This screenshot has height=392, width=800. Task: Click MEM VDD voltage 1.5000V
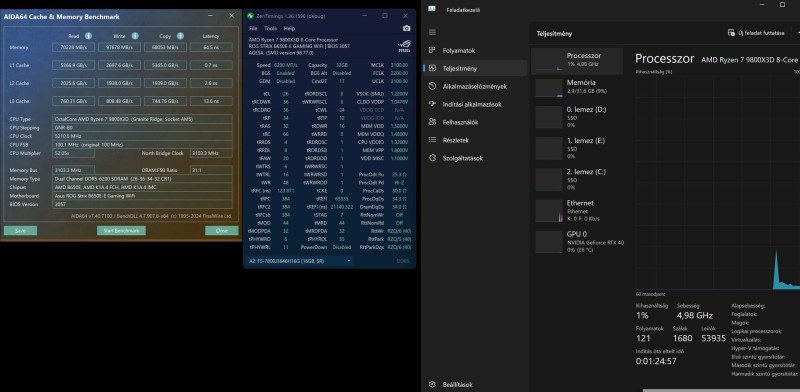(398, 126)
